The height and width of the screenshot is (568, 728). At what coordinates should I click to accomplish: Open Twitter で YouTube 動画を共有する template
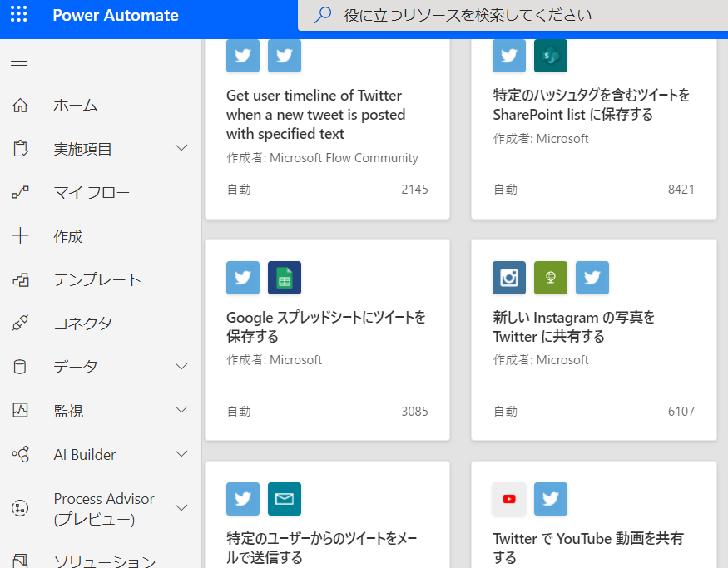587,548
